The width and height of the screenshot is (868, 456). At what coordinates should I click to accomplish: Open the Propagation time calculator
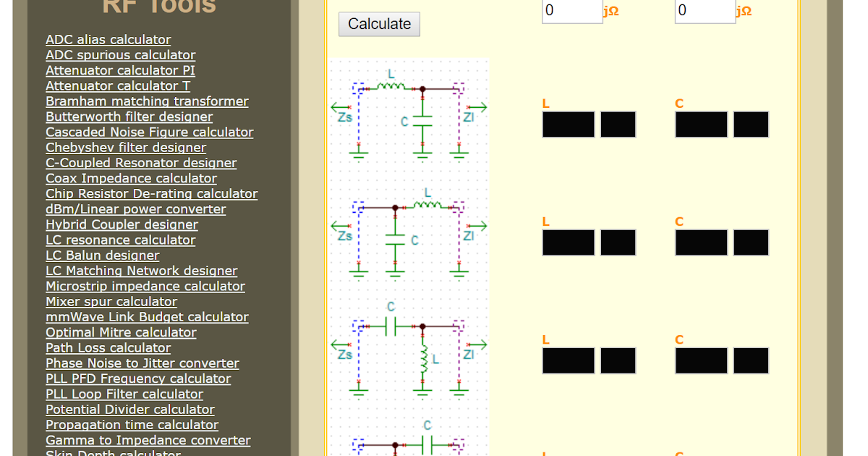(132, 425)
